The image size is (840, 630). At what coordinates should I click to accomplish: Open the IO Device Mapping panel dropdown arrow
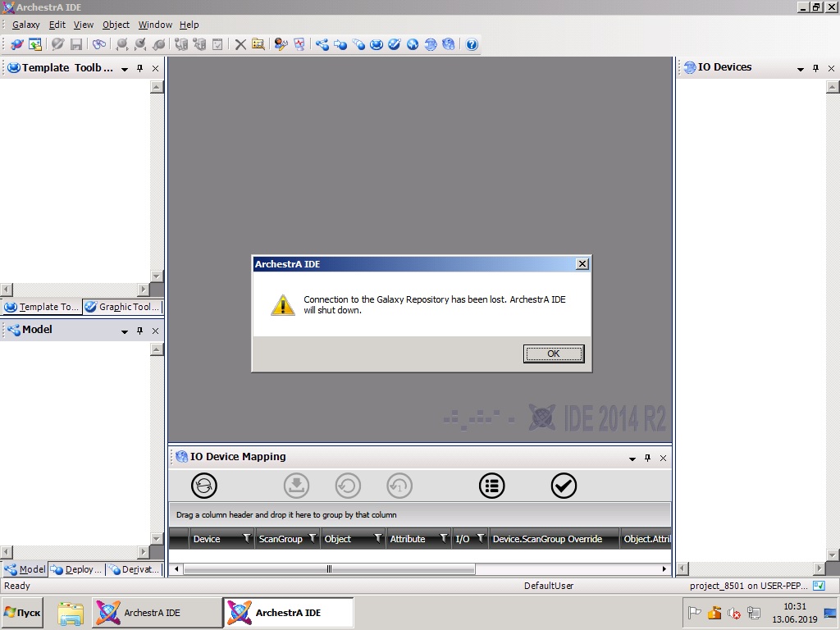[632, 459]
